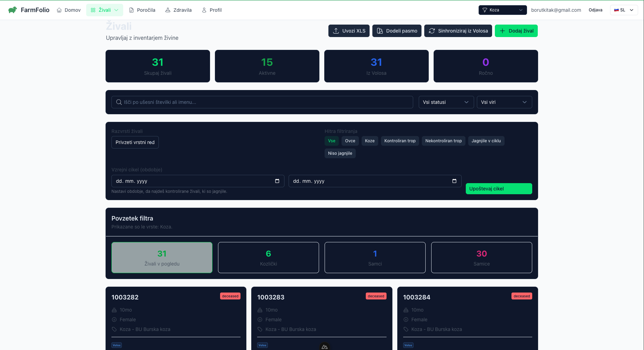The height and width of the screenshot is (350, 644).
Task: Open calendar picker on the cycle start date
Action: click(x=277, y=181)
